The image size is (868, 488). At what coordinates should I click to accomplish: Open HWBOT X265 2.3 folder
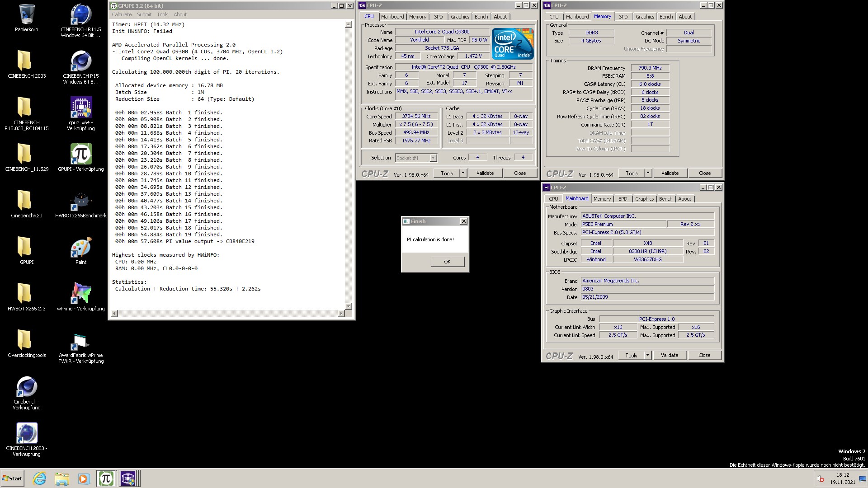click(27, 297)
